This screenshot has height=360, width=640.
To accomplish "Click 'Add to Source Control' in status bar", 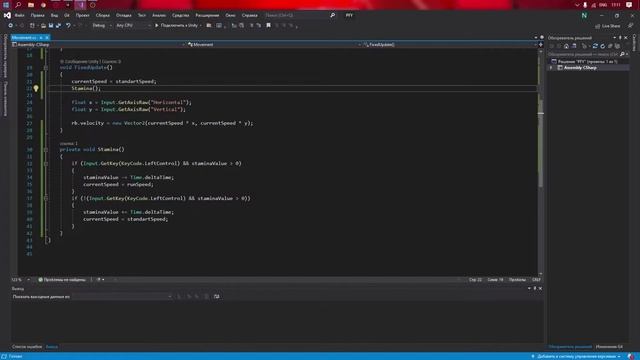I will [576, 356].
